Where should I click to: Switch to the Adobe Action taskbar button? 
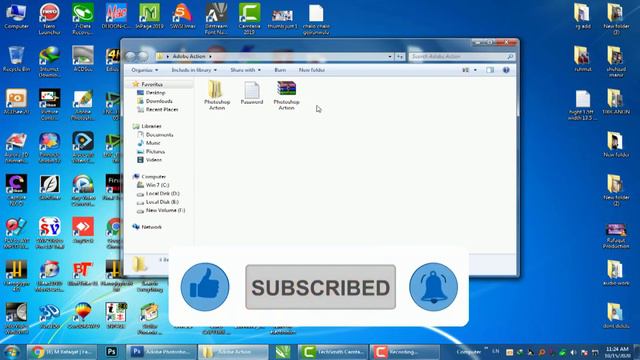pyautogui.click(x=233, y=352)
